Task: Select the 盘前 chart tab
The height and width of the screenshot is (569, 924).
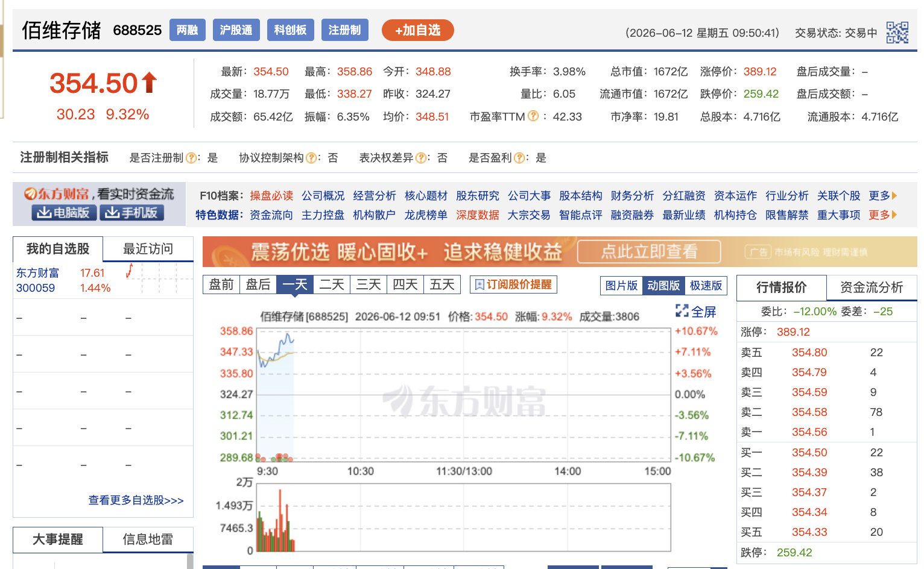Action: [x=221, y=284]
